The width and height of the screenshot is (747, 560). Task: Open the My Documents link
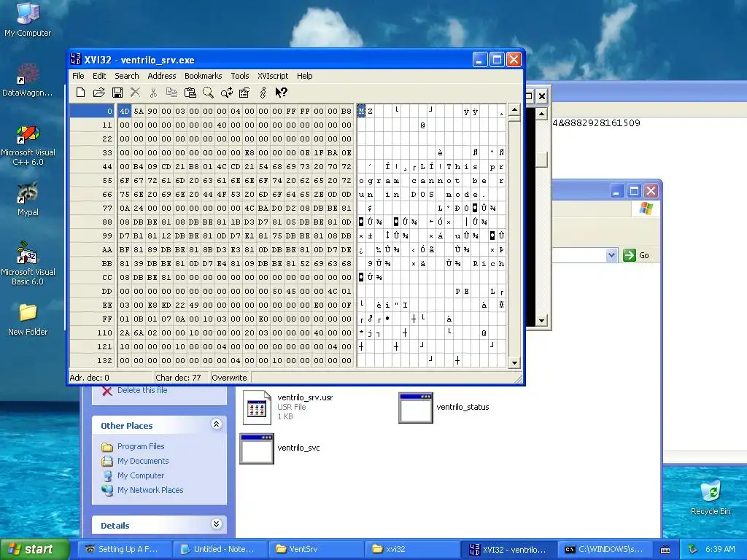pos(143,461)
